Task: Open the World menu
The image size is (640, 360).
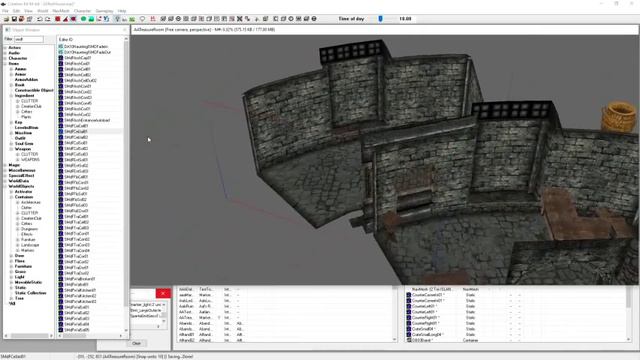Action: 42,11
